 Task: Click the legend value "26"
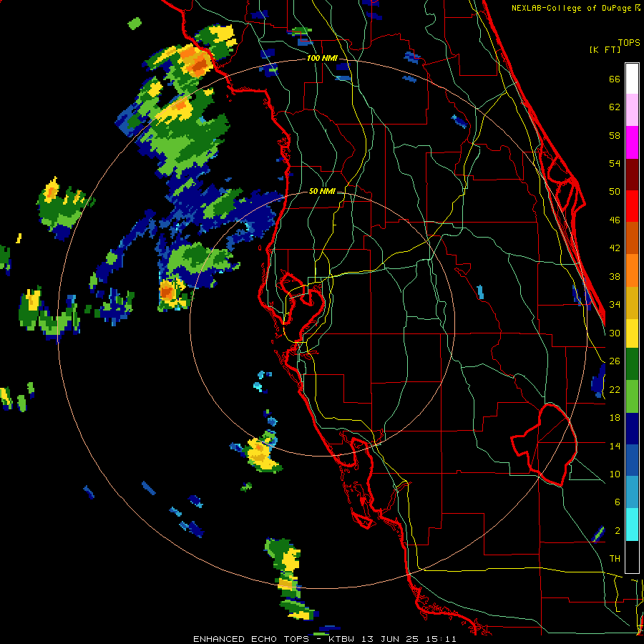(x=615, y=361)
